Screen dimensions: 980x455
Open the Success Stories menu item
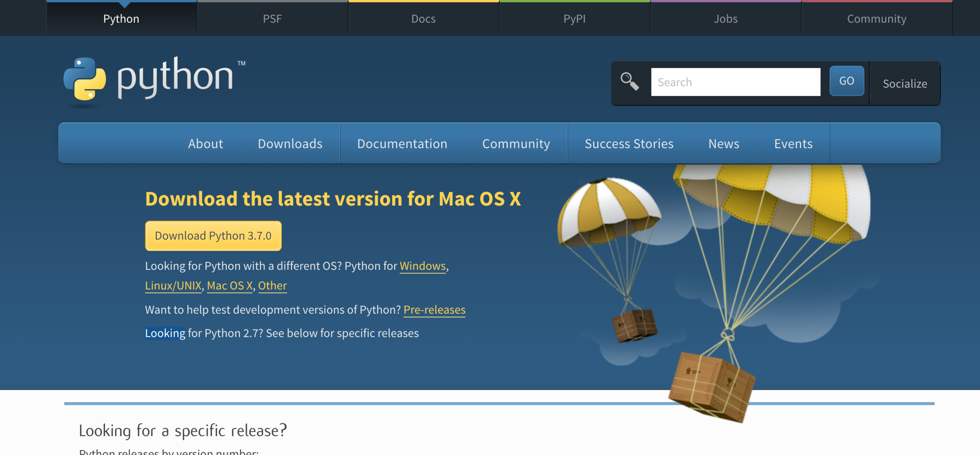coord(629,144)
